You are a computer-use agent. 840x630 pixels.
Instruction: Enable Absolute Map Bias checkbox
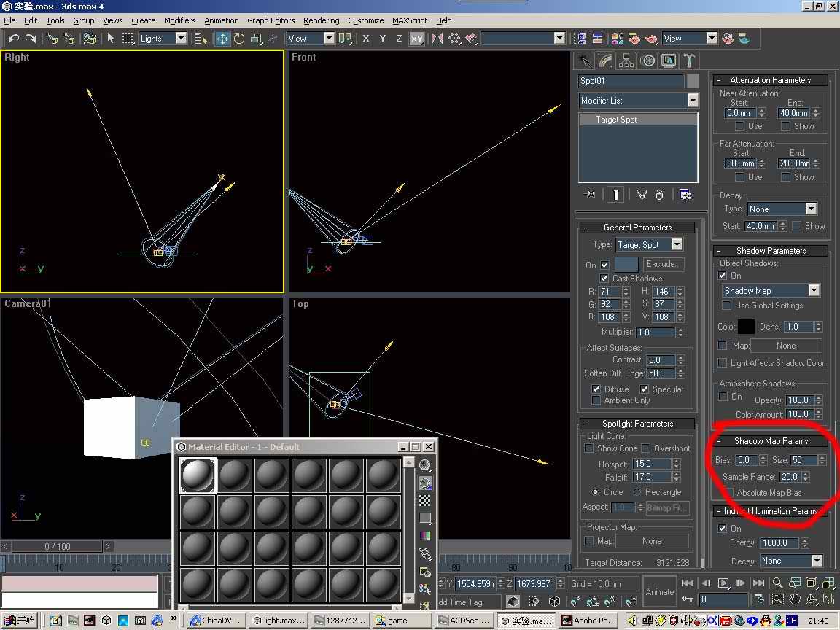pyautogui.click(x=728, y=493)
